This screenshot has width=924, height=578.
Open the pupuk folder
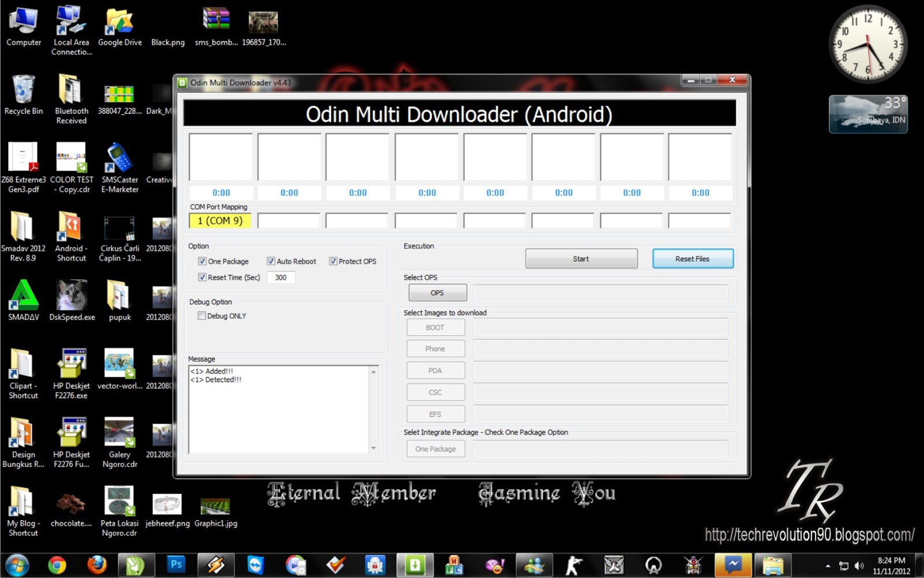tap(120, 301)
